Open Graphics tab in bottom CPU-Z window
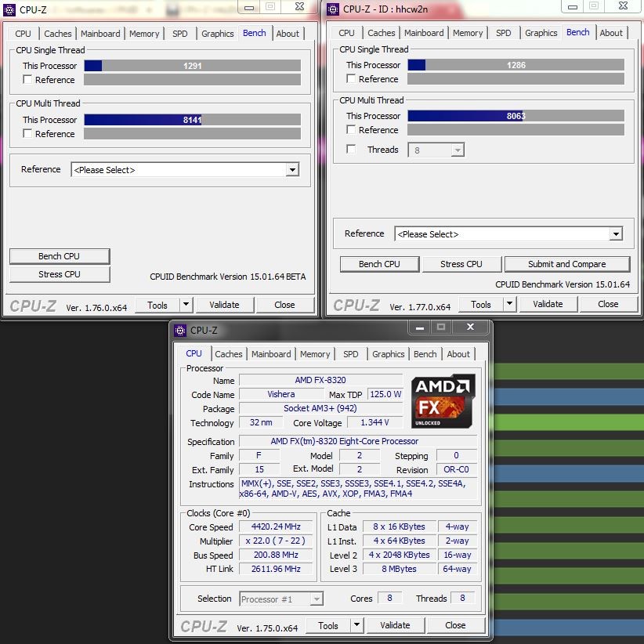Viewport: 644px width, 644px height. [388, 354]
